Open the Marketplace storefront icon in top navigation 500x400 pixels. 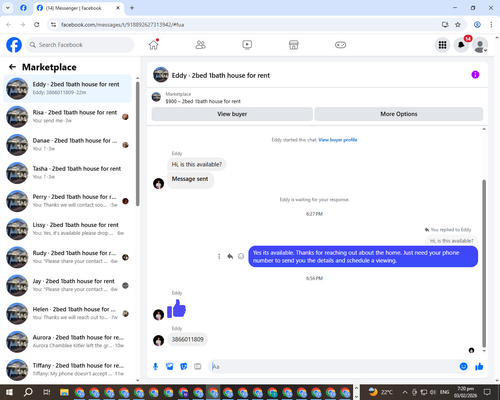tap(294, 45)
